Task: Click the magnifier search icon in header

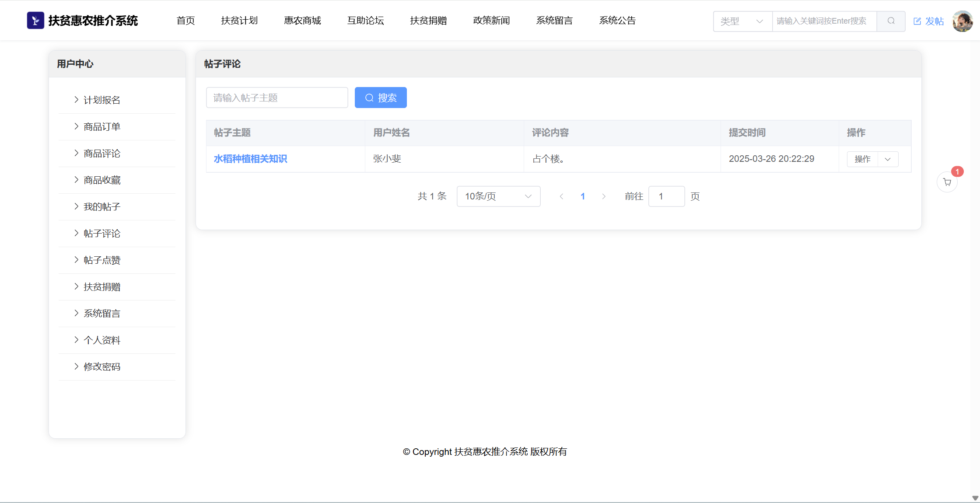Action: [891, 21]
